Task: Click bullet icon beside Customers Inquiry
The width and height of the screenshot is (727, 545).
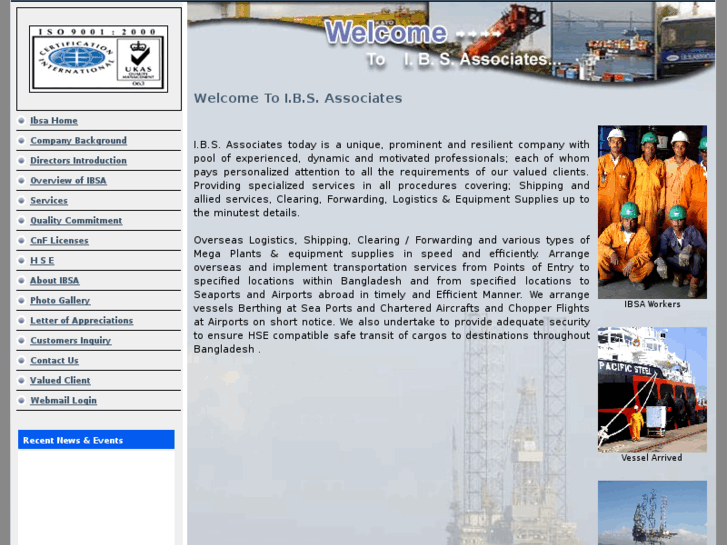Action: [21, 340]
